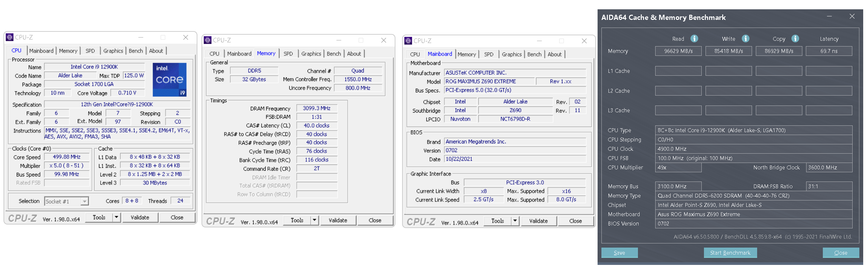Select Bench tab in Mainboard CPU-Z window
Viewport: 868px width, 271px height.
coord(534,54)
